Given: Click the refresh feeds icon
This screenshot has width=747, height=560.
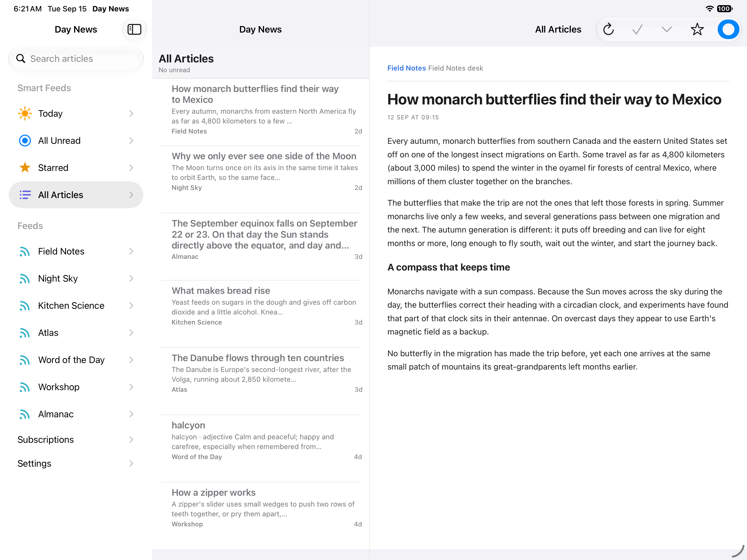Looking at the screenshot, I should point(609,29).
